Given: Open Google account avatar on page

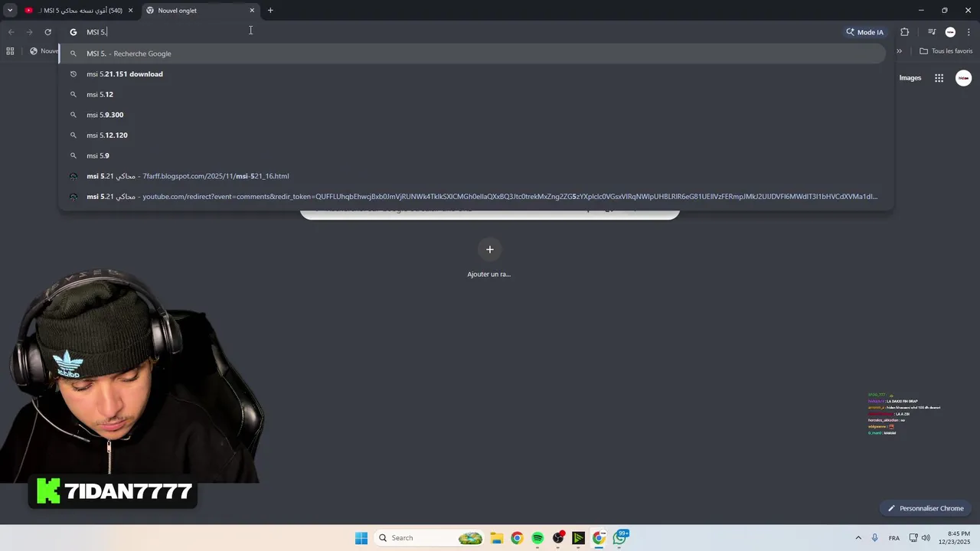Looking at the screenshot, I should [x=964, y=78].
